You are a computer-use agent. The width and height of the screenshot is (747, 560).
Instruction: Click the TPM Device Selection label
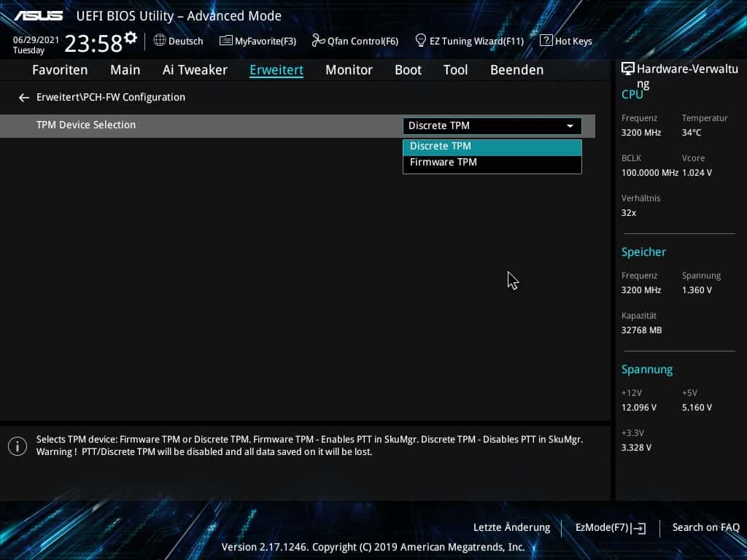point(86,125)
